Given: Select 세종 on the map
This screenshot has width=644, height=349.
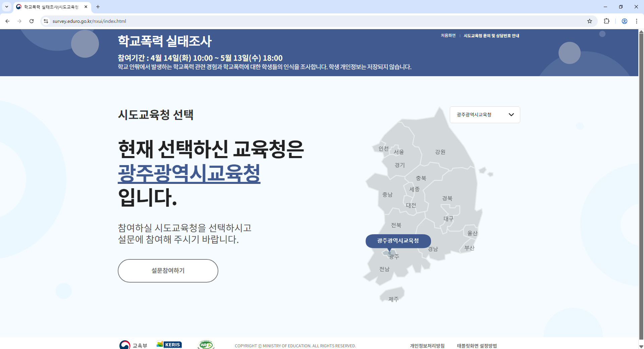Looking at the screenshot, I should pyautogui.click(x=415, y=189).
